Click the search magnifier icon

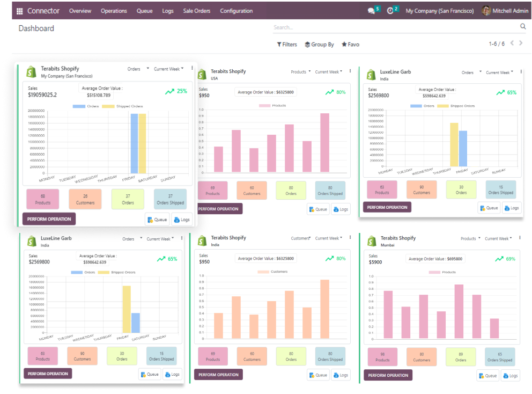click(523, 26)
